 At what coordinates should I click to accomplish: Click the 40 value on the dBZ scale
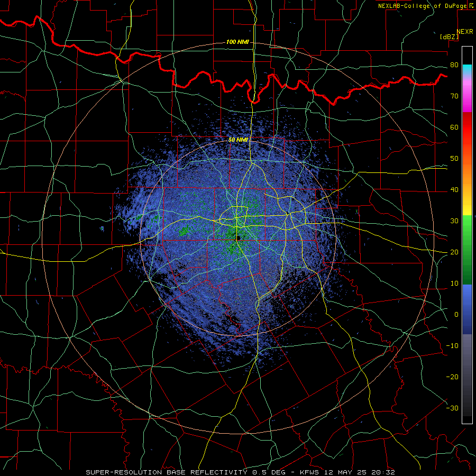(454, 190)
